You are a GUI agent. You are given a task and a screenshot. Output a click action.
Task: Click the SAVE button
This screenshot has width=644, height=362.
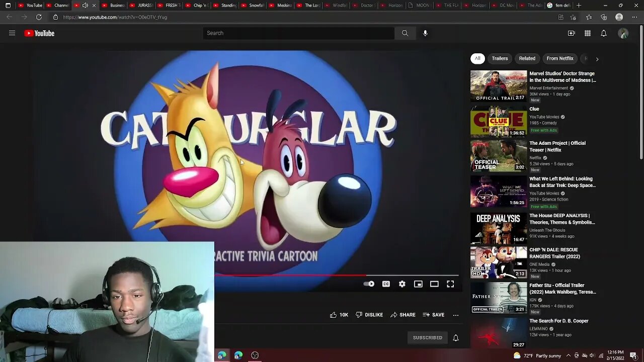coord(434,315)
